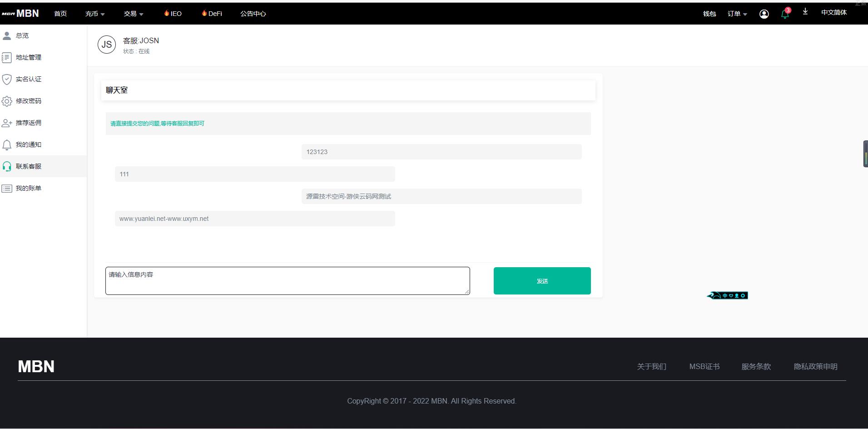Open the 服务条款 footer link
Image resolution: width=868 pixels, height=429 pixels.
[756, 366]
